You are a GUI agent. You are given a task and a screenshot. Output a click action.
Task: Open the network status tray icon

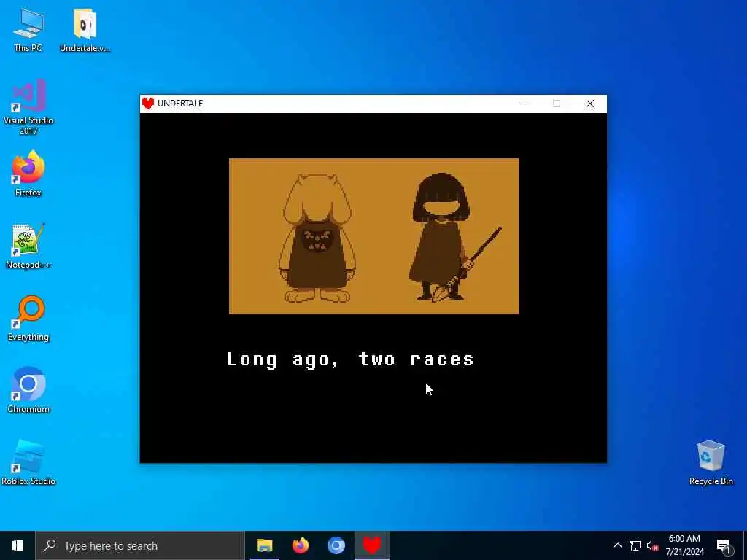(x=635, y=545)
